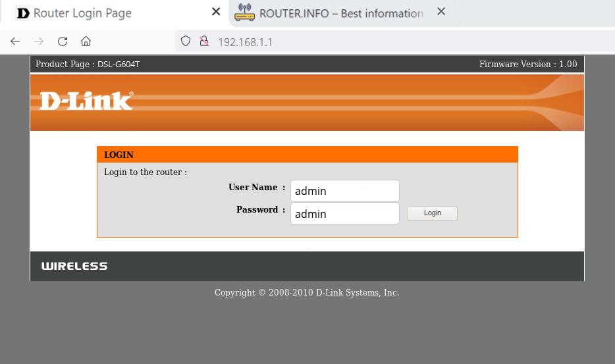Click the Firmware Version : 1.00 text
The height and width of the screenshot is (364, 615).
(528, 64)
